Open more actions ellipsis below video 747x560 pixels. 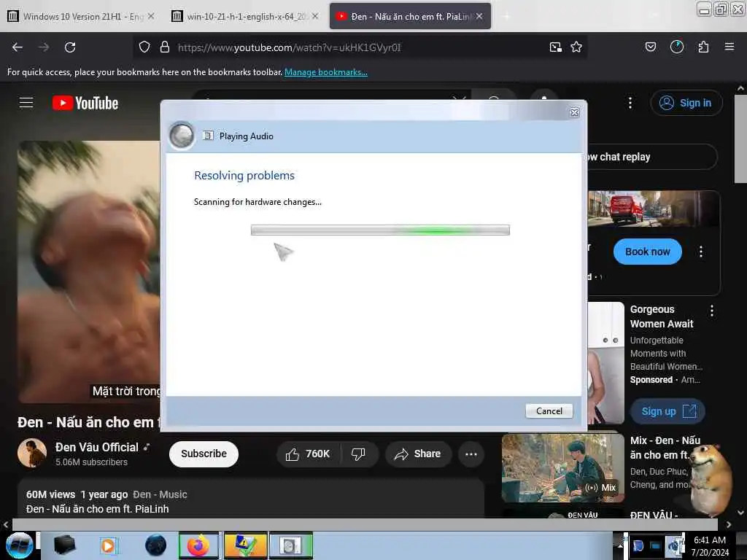[x=471, y=454]
